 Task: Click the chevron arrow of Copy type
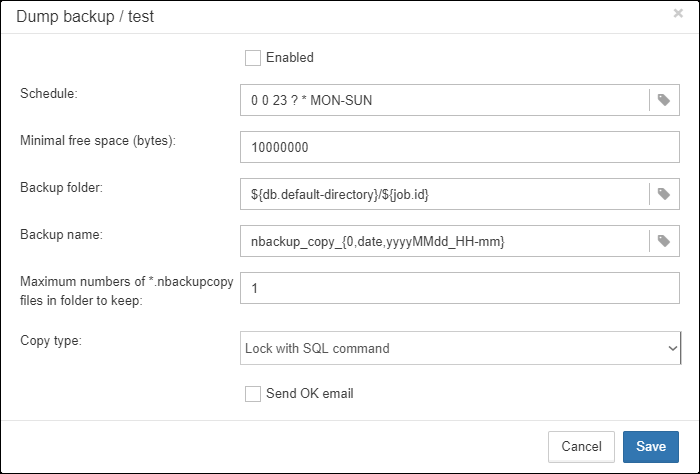[x=672, y=348]
